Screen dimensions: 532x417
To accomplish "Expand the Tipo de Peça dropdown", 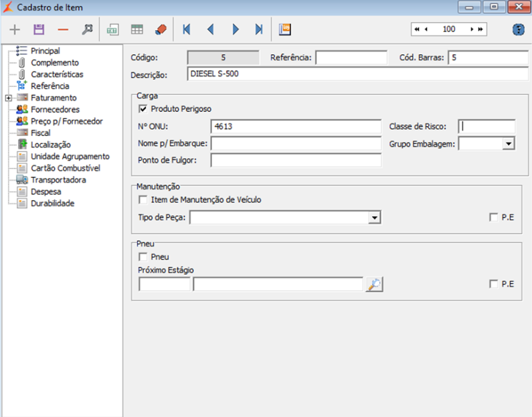I will tap(375, 218).
